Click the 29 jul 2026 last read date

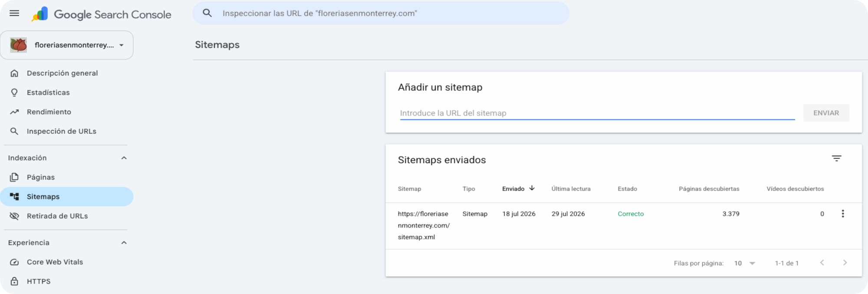click(x=568, y=214)
